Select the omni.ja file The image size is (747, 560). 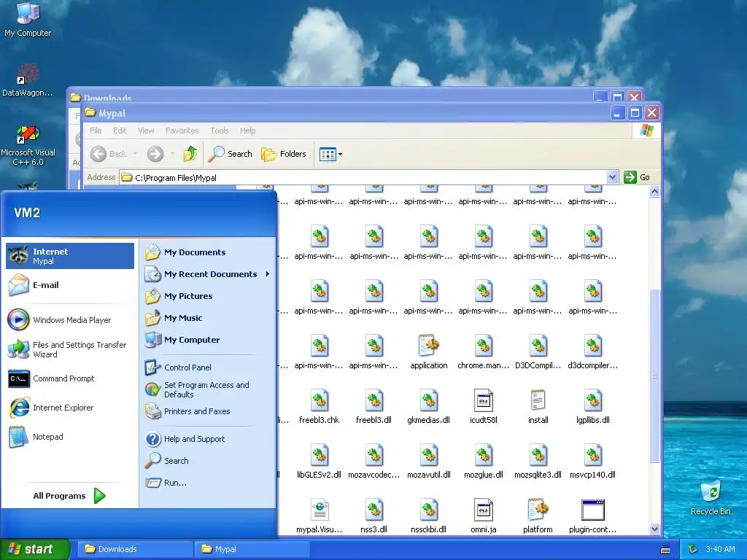click(484, 516)
